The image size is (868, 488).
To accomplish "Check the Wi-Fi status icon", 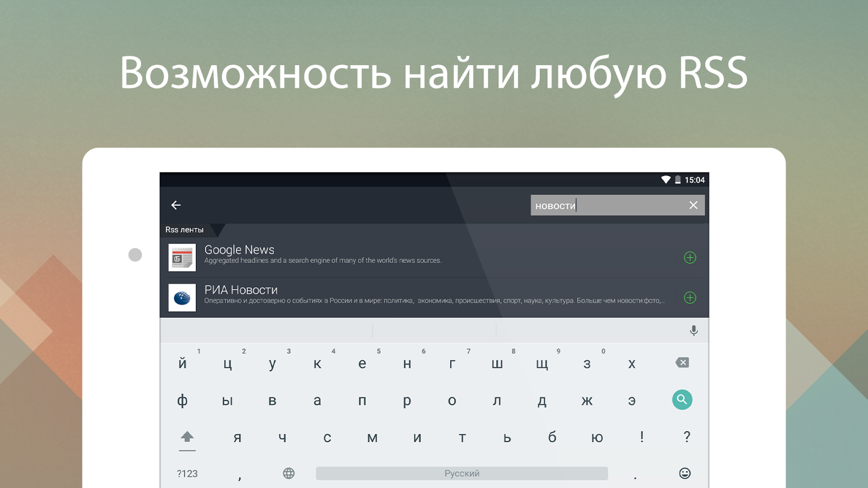I will tap(666, 179).
